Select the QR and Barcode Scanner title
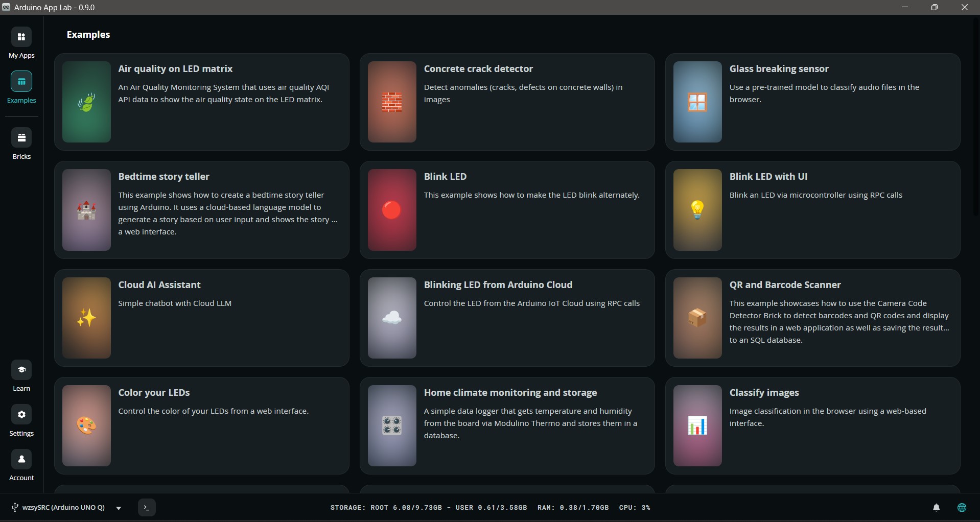This screenshot has width=980, height=522. 785,285
